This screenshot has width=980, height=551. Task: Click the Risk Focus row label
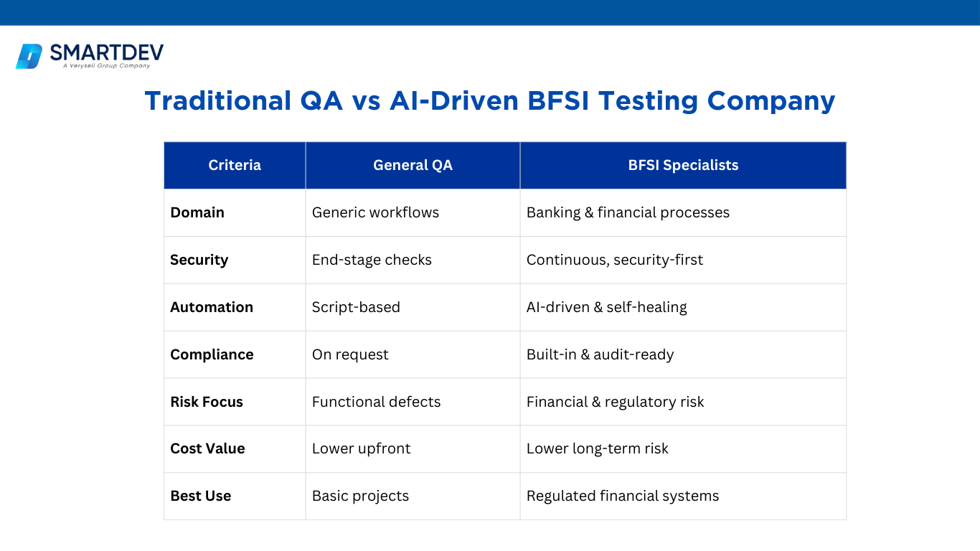(207, 402)
